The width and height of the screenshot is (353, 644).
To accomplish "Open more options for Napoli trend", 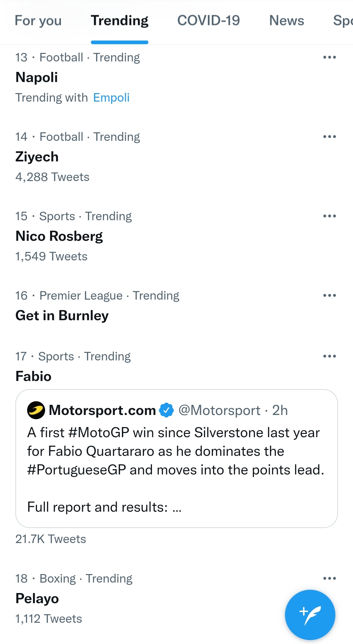I will tap(329, 58).
